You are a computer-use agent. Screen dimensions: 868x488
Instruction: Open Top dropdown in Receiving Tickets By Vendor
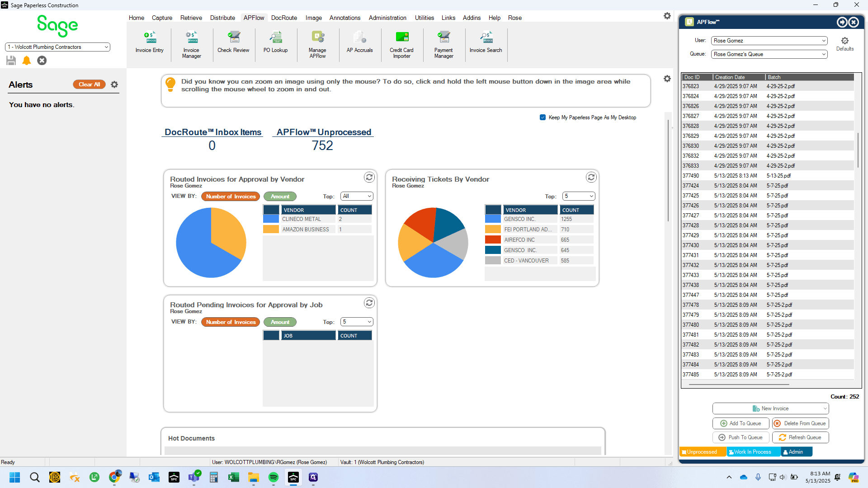point(579,196)
